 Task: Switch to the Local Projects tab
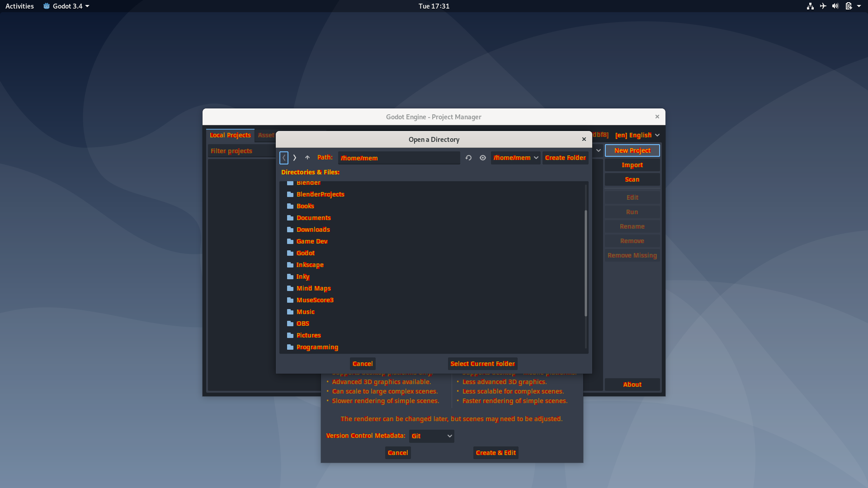pos(230,135)
